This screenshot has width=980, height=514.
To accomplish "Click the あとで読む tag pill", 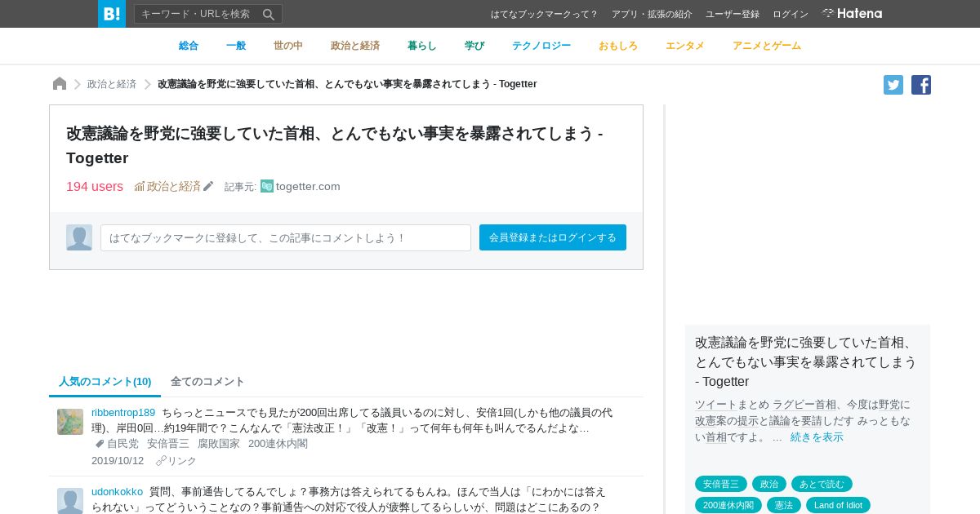I will point(822,484).
